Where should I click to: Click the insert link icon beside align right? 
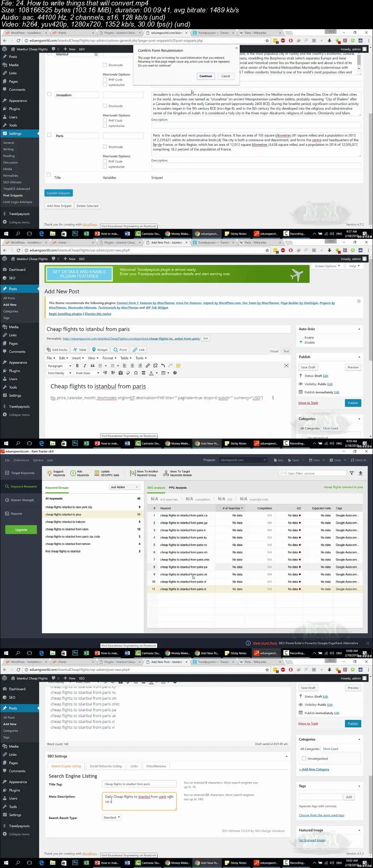pos(148,366)
